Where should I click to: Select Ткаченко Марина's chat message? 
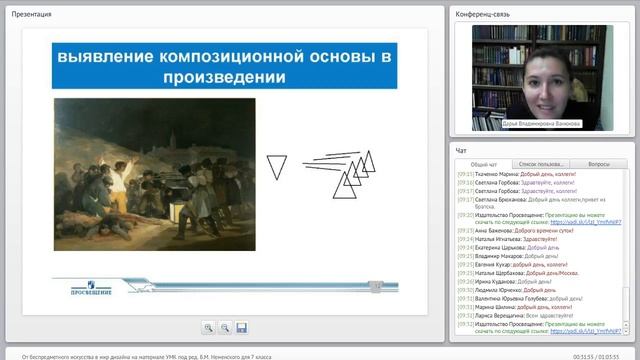(517, 174)
